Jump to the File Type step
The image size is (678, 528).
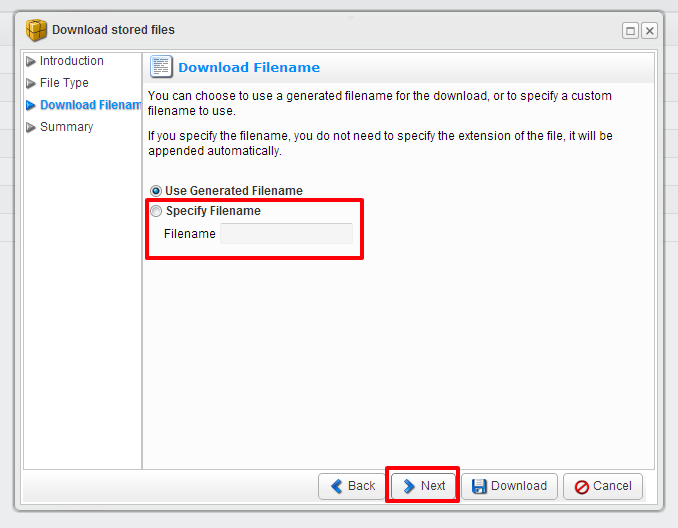click(x=64, y=83)
